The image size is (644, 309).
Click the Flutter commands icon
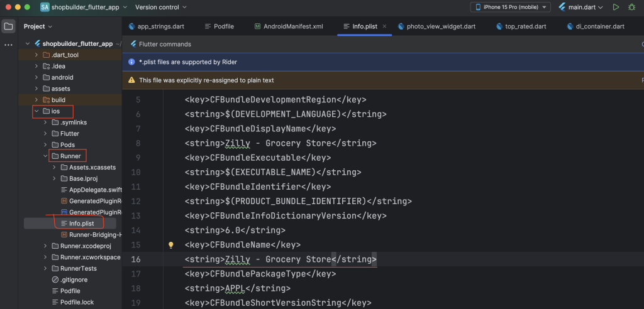[x=133, y=45]
